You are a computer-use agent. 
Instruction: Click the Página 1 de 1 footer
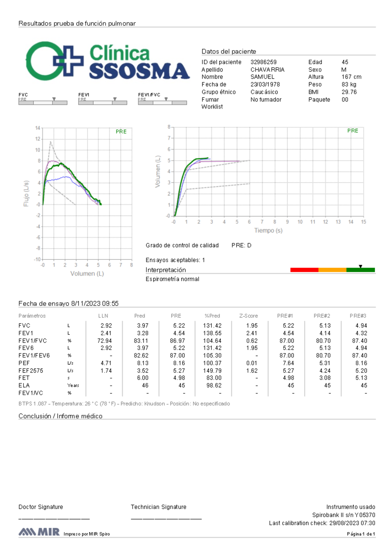[x=361, y=534]
